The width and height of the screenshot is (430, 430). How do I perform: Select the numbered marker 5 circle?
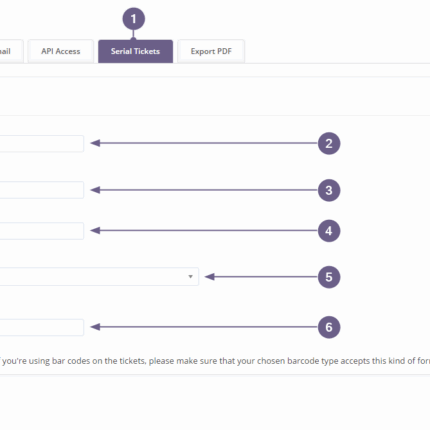[329, 277]
